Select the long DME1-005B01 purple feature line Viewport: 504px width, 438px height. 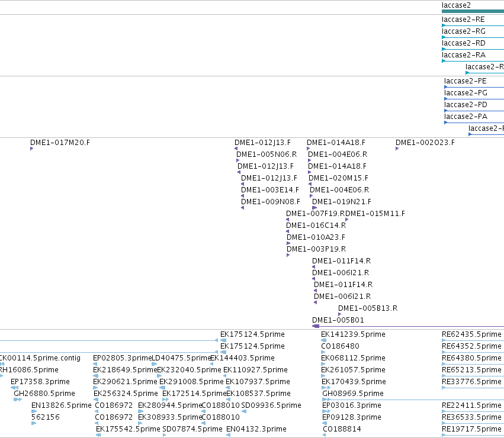point(408,327)
